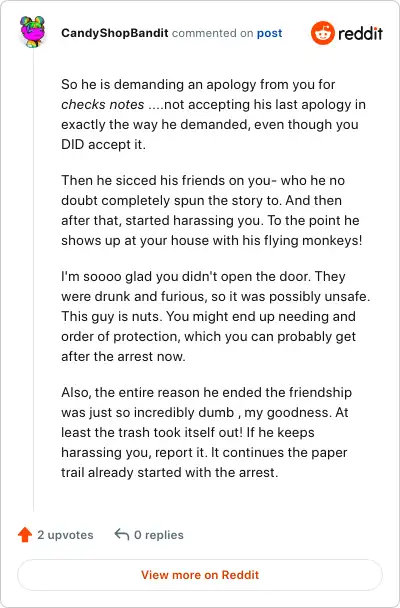Viewport: 400px width, 608px height.
Task: Click the "View more on Reddit" button
Action: [x=200, y=575]
